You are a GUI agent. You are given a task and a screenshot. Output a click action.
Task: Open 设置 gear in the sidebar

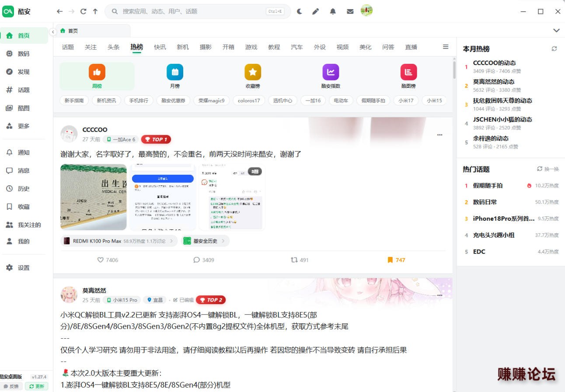coord(24,268)
